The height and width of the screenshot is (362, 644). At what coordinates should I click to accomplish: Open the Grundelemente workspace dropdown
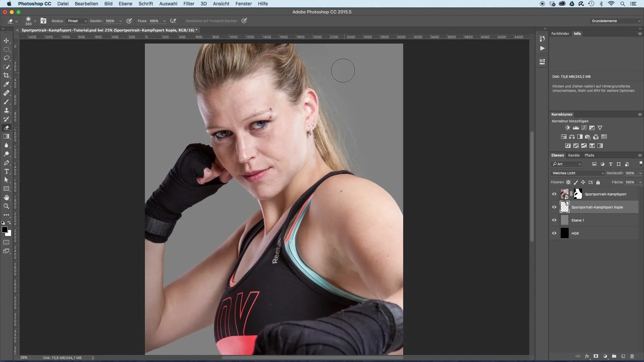615,21
